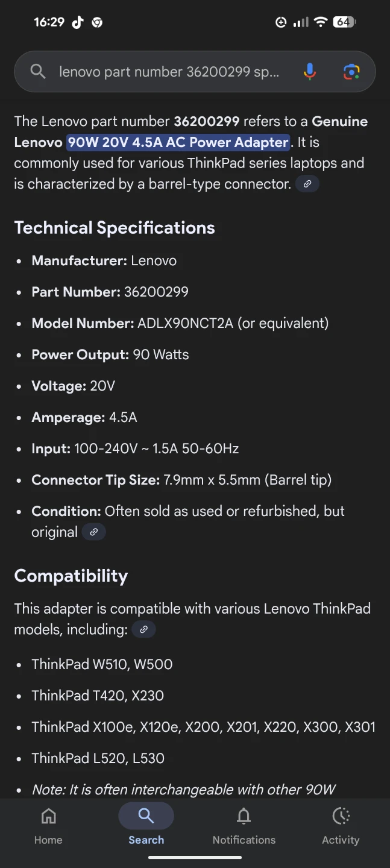Tap highlighted '90W 20V 4.5A AC Power Adapter' text
The height and width of the screenshot is (868, 390).
point(178,142)
